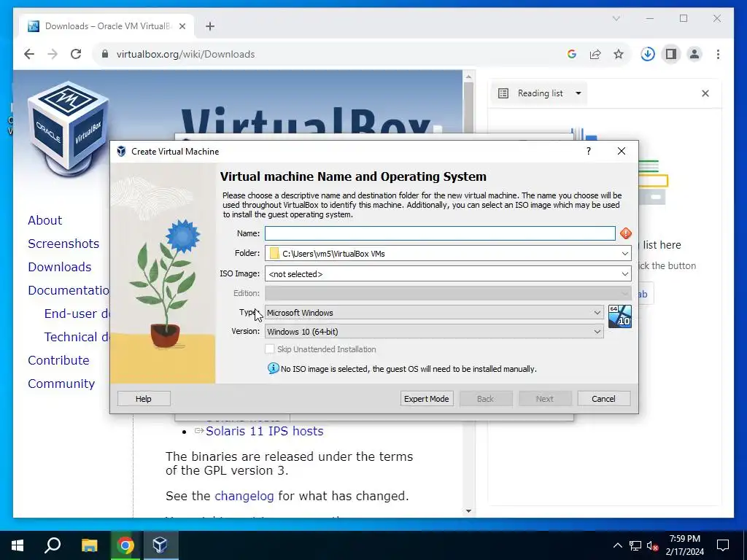
Task: Close the Reading list side panel
Action: [705, 93]
